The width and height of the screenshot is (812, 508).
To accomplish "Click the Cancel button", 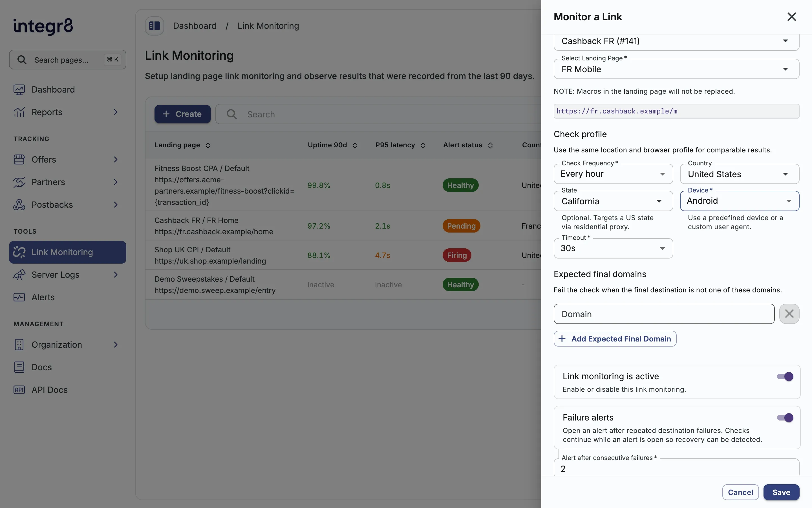I will click(x=740, y=492).
